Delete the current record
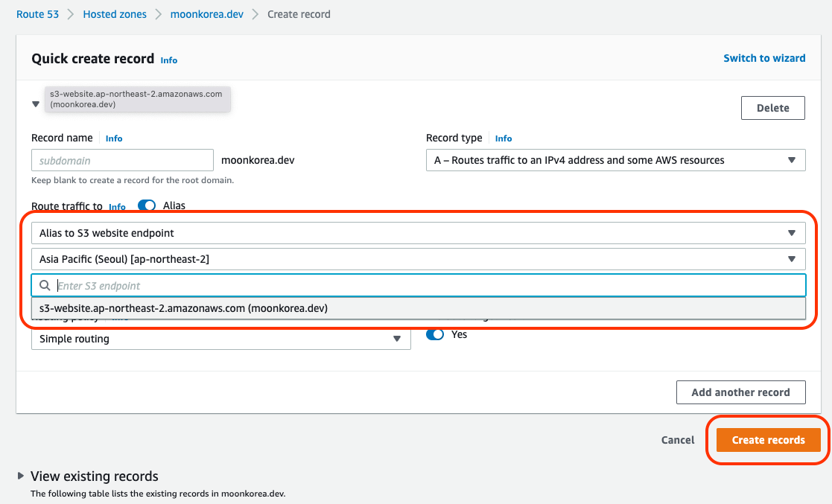This screenshot has width=832, height=504. click(772, 108)
